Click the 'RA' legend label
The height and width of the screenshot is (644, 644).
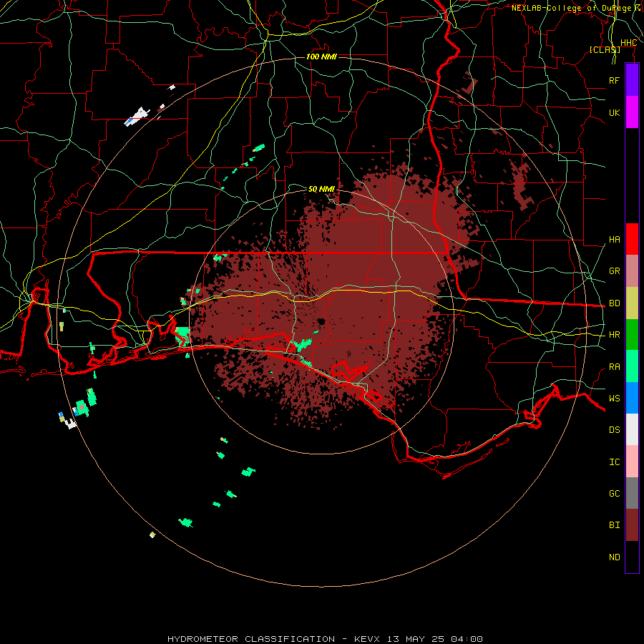pos(614,367)
